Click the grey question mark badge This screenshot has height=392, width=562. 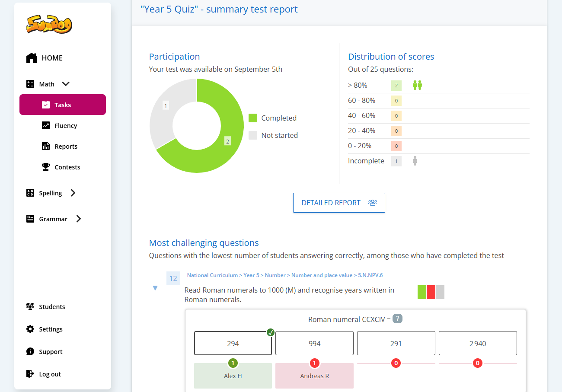tap(397, 319)
